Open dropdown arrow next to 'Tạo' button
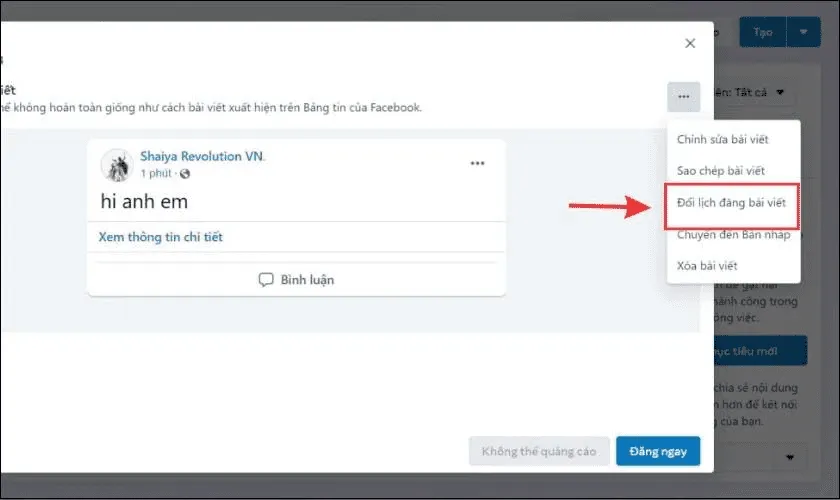 click(804, 32)
